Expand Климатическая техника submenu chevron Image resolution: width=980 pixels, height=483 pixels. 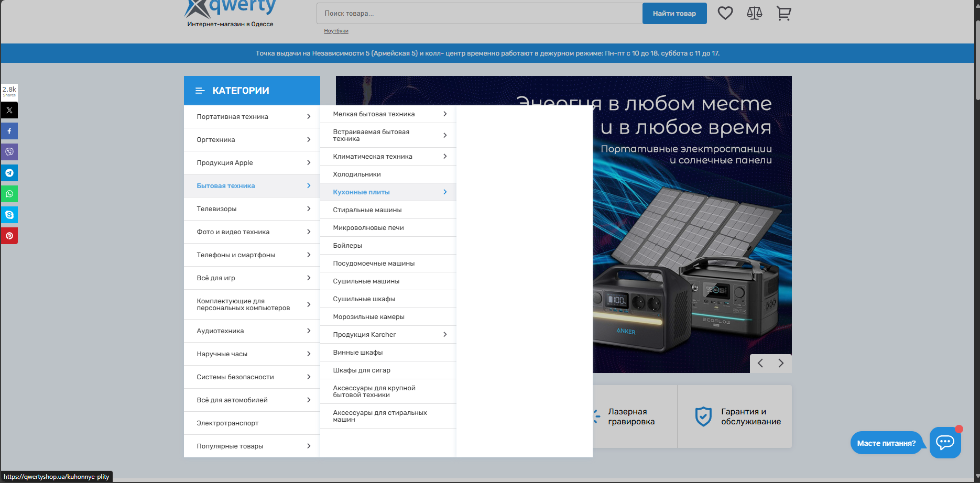click(x=445, y=157)
